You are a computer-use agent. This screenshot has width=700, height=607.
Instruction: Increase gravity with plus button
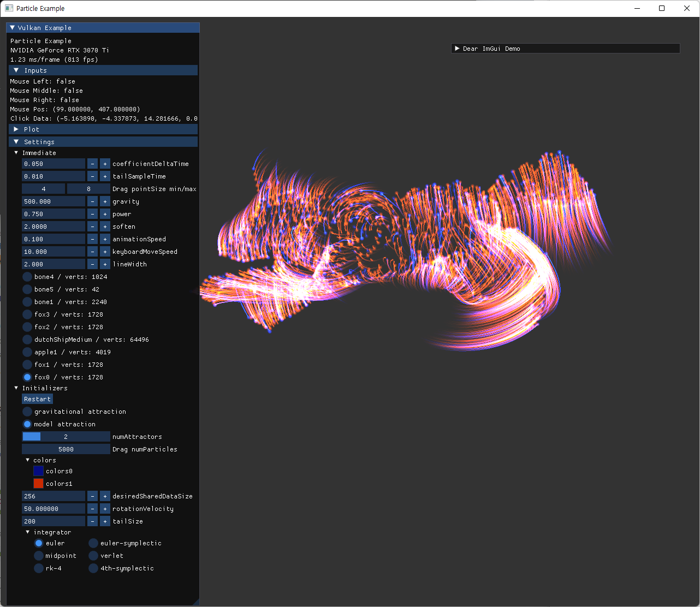pyautogui.click(x=105, y=201)
